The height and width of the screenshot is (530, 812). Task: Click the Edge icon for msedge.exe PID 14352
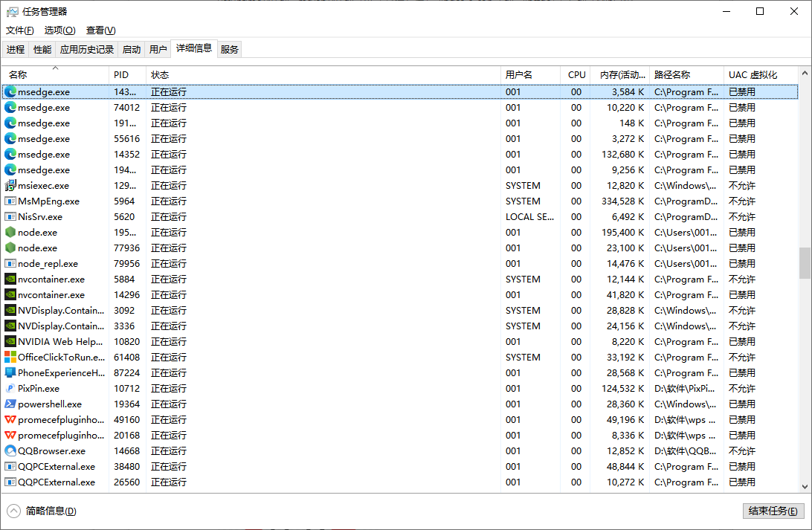[x=10, y=154]
